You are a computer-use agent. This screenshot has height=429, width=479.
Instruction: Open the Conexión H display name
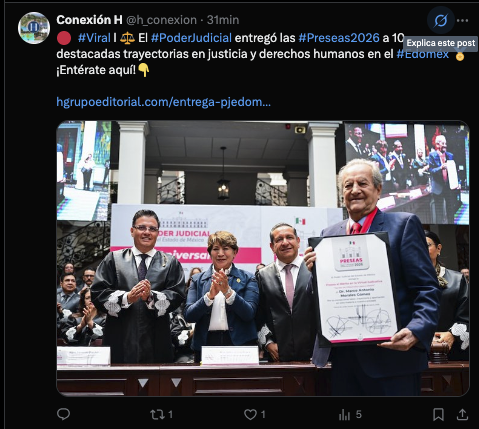[x=89, y=20]
